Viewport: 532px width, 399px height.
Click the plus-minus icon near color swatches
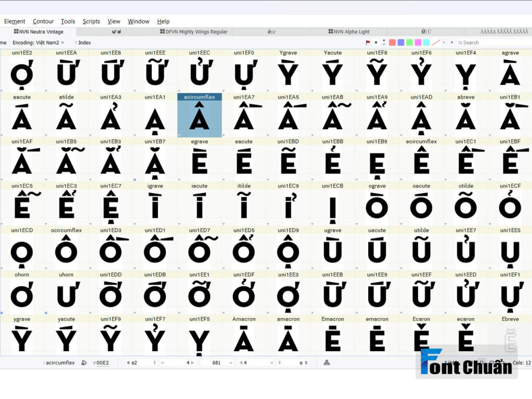click(x=384, y=43)
